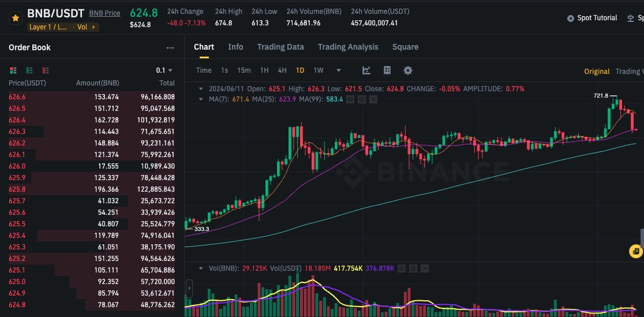The width and height of the screenshot is (644, 317).
Task: Hide the Vol indicator with eye icon
Action: point(402,268)
